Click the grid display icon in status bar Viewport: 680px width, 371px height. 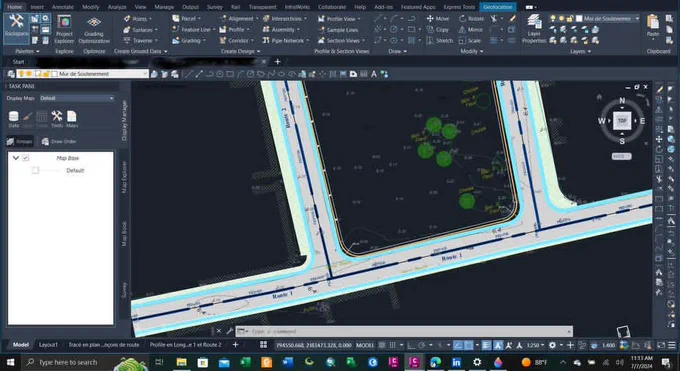tap(382, 345)
